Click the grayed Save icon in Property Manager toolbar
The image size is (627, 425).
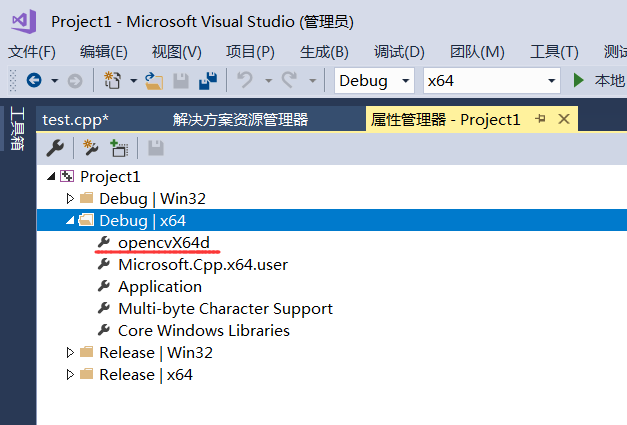tap(156, 148)
